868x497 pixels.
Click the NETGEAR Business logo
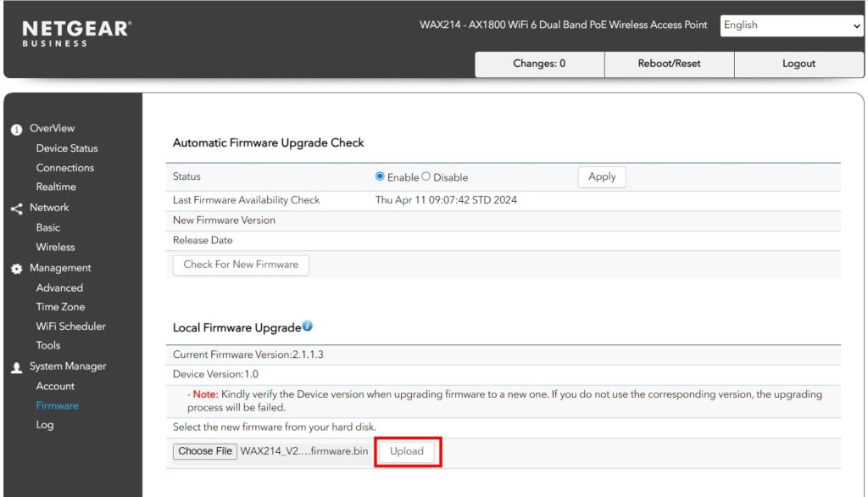[x=77, y=34]
